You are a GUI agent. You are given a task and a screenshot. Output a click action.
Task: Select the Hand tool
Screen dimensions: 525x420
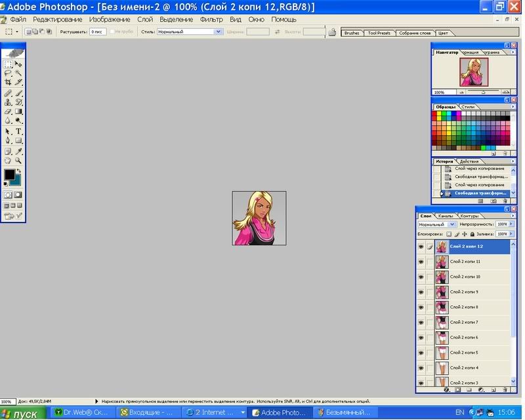point(8,160)
